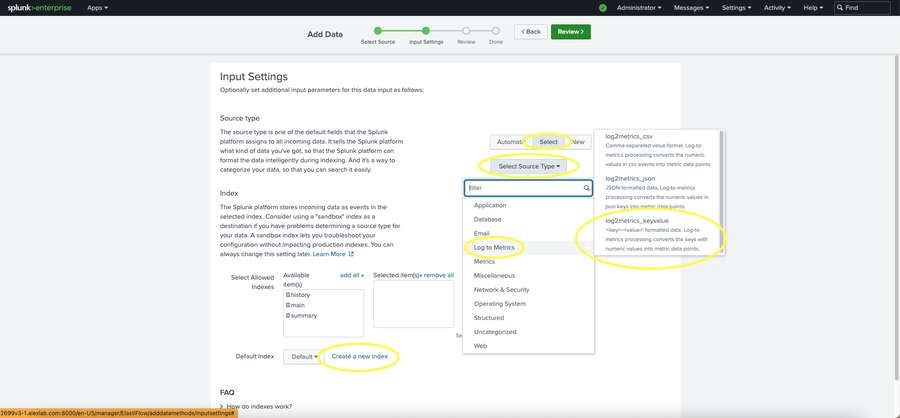Switch source type mode to New
The width and height of the screenshot is (900, 418).
(577, 142)
